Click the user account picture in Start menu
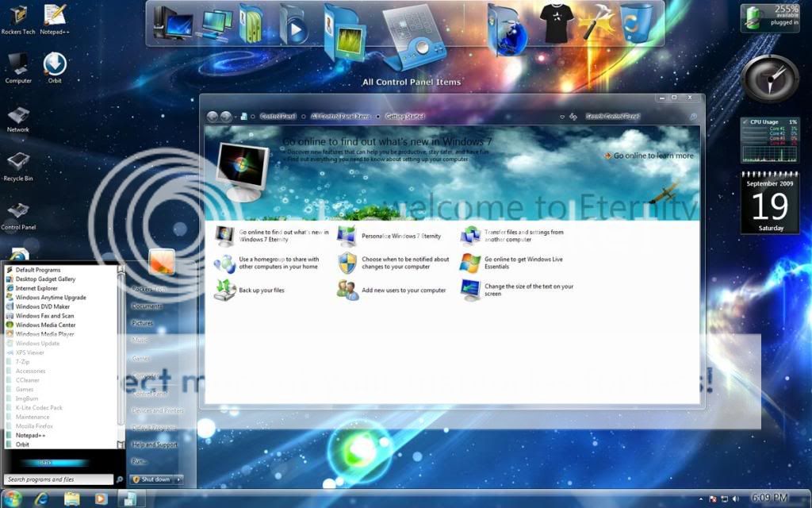 (x=162, y=261)
